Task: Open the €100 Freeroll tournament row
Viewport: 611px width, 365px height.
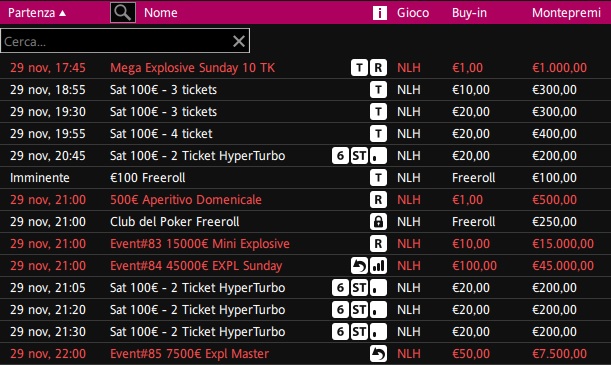Action: coord(306,178)
